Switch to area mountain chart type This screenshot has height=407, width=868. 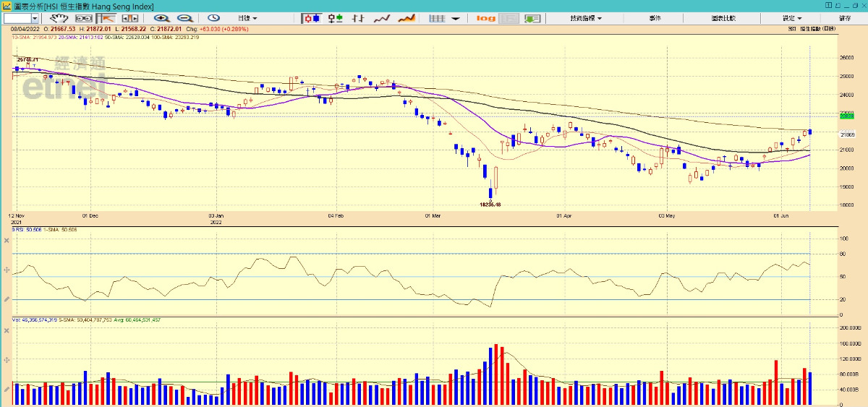pos(406,17)
